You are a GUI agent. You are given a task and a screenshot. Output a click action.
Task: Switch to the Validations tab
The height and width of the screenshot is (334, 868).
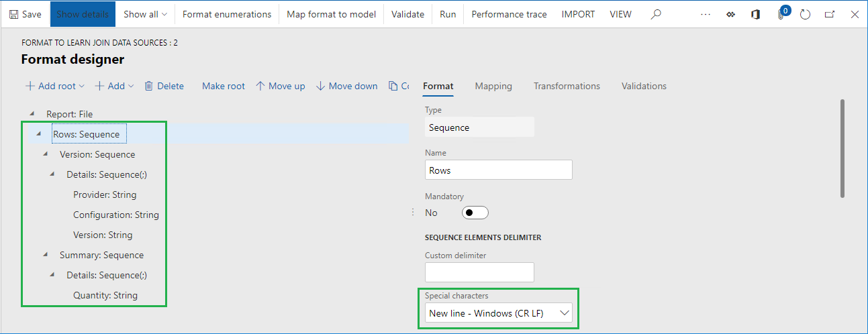pyautogui.click(x=644, y=86)
